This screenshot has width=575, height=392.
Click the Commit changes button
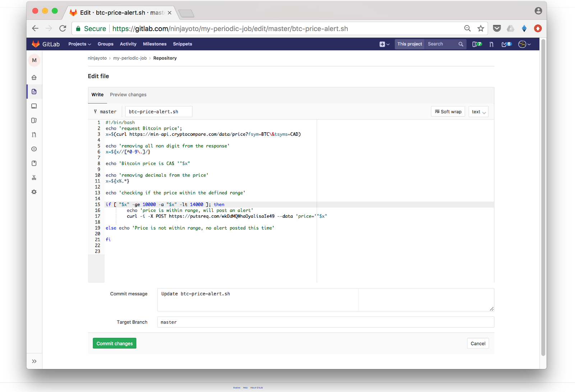(x=114, y=343)
